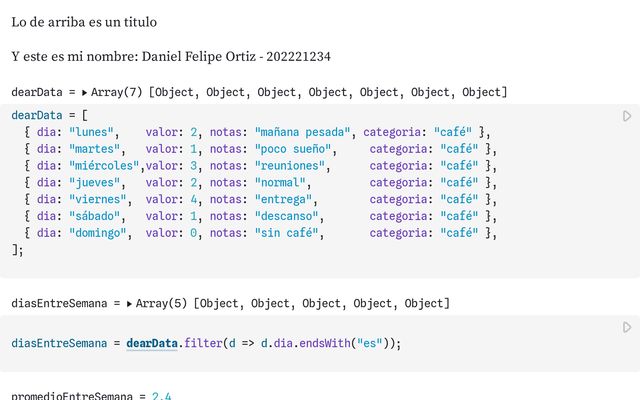
Task: Run the dearData array code cell
Action: [627, 116]
